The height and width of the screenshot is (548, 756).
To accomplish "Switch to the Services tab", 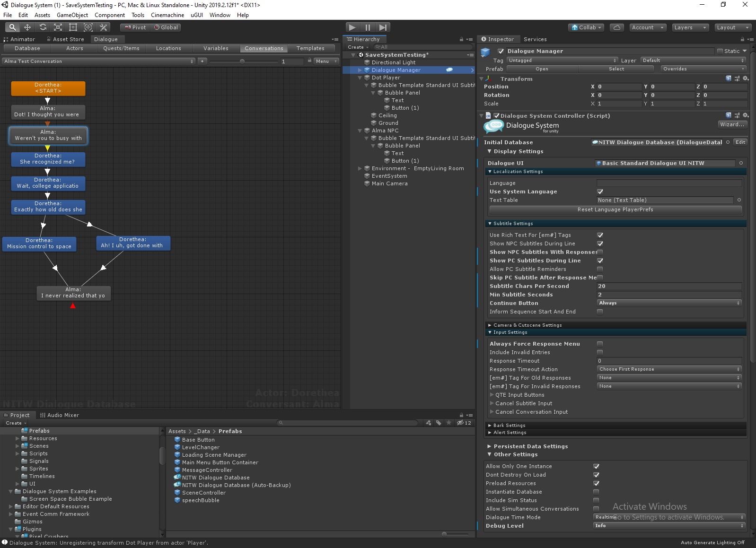I will pyautogui.click(x=535, y=39).
